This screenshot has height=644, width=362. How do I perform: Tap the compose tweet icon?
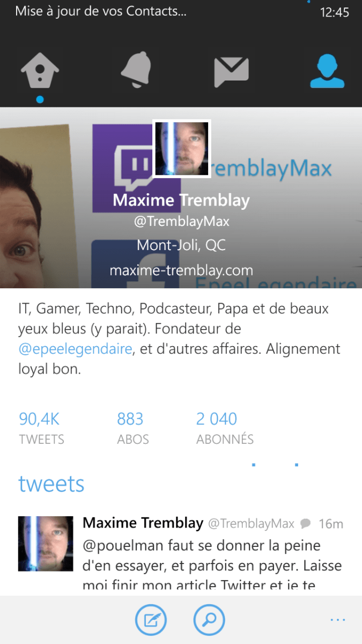coord(151,620)
